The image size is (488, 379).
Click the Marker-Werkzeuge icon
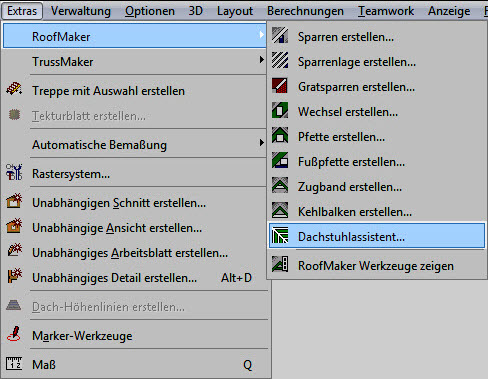(x=14, y=334)
